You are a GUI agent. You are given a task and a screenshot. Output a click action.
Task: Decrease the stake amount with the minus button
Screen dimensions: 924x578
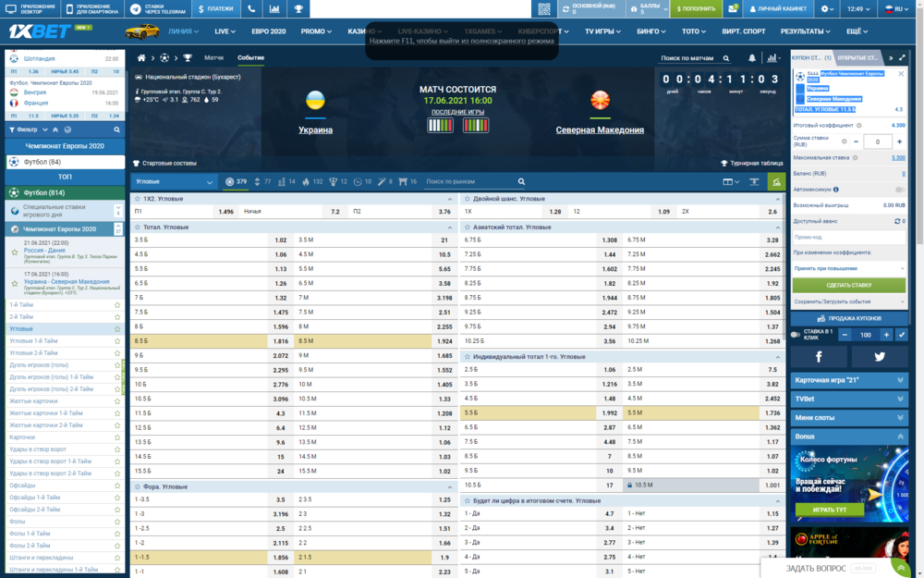[857, 141]
